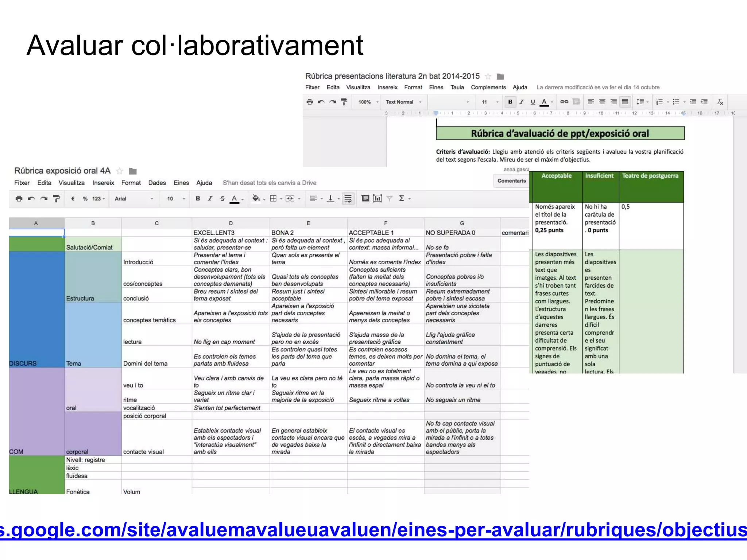The height and width of the screenshot is (560, 747).
Task: Open the Arial font dropdown
Action: pos(134,199)
